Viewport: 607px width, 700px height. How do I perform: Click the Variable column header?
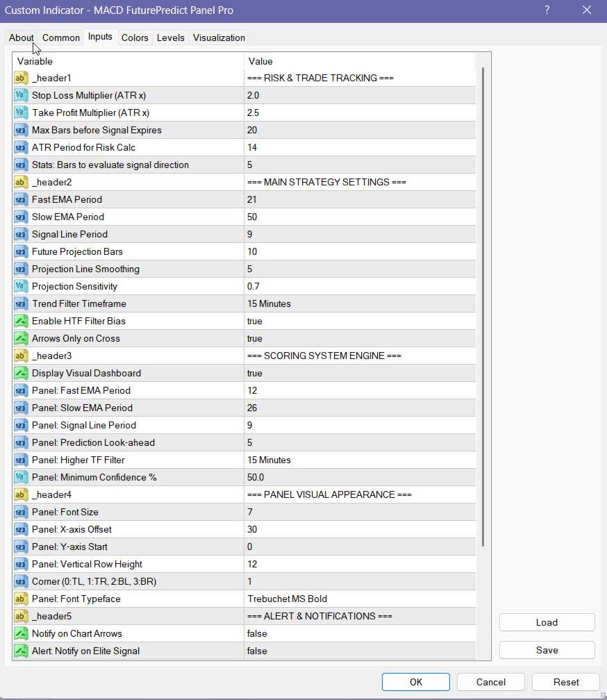click(x=128, y=61)
